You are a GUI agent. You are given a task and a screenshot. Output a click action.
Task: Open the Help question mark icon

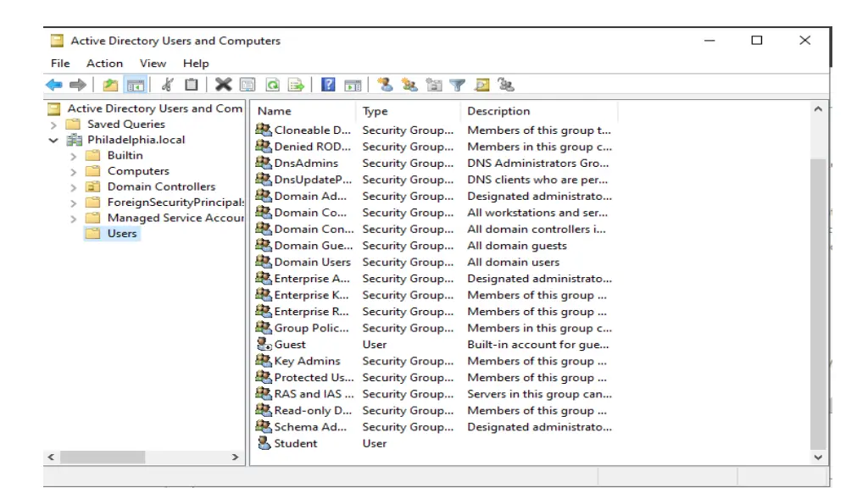(328, 85)
